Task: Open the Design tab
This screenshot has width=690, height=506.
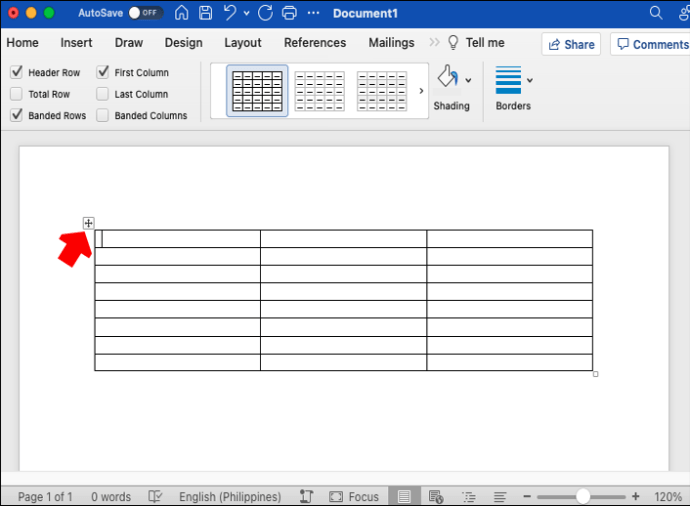Action: [184, 43]
